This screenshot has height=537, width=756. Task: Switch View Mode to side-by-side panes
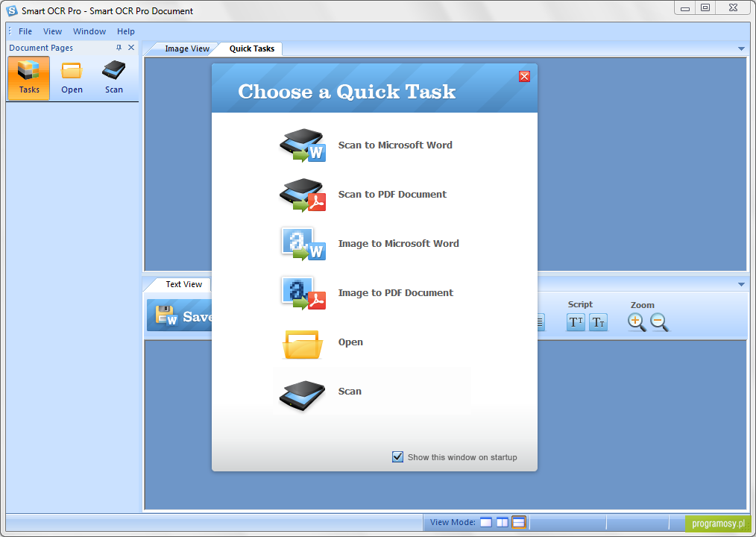pyautogui.click(x=503, y=522)
